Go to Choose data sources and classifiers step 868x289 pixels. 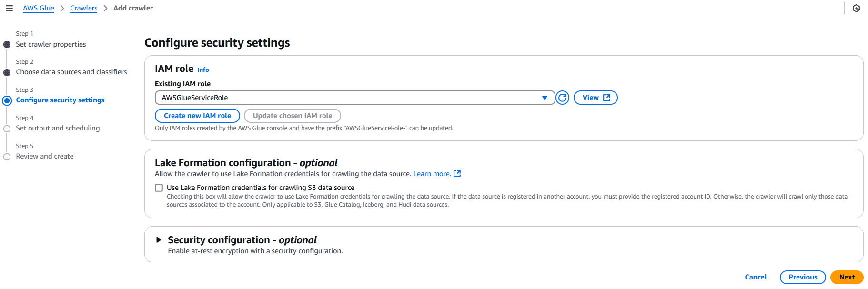tap(71, 72)
